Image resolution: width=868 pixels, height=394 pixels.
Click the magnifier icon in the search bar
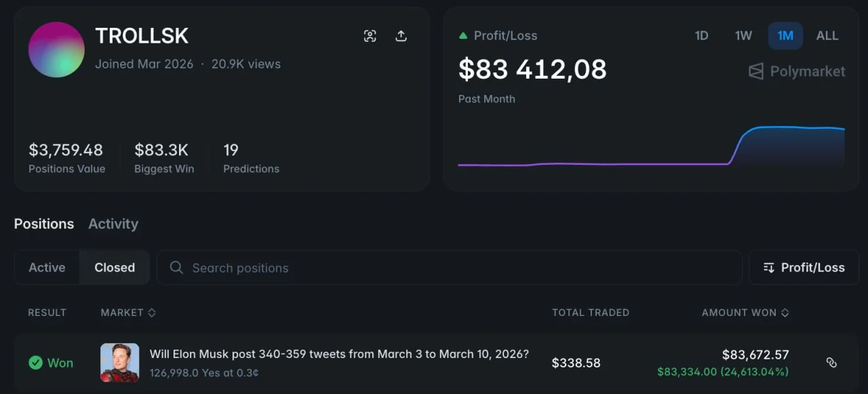point(176,268)
